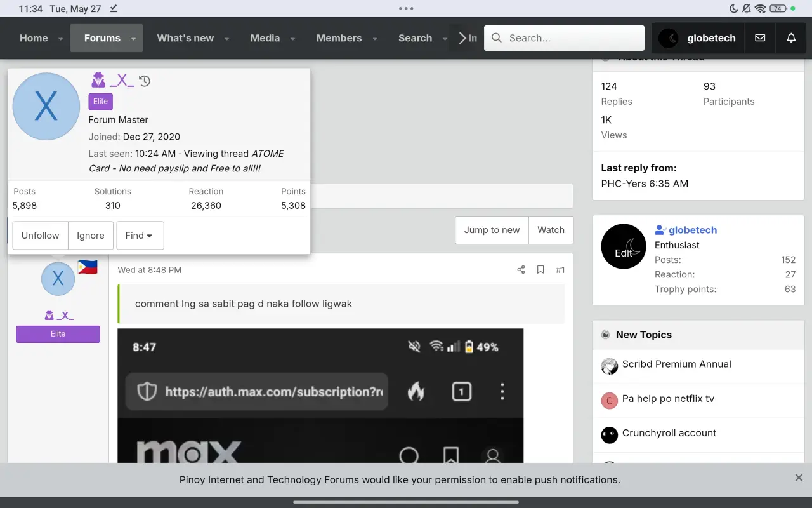Edit the globetech sidebar avatar
The height and width of the screenshot is (508, 812).
[624, 246]
